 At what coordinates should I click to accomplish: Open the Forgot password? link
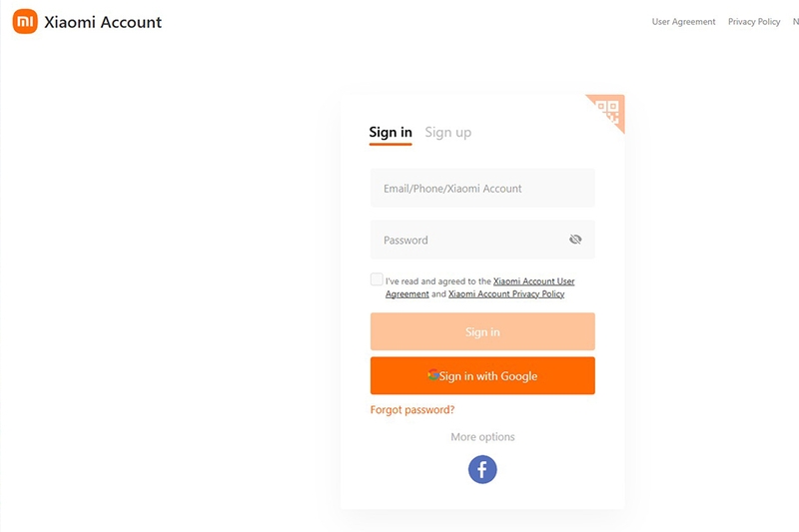[x=412, y=410]
